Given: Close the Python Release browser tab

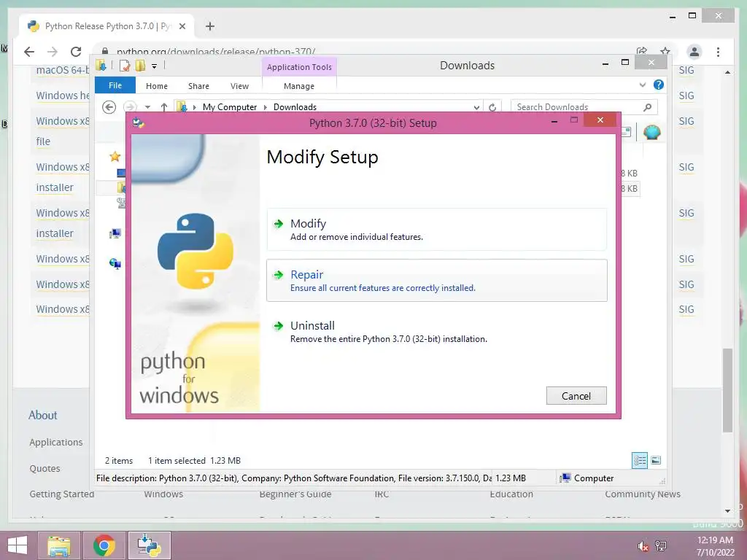Looking at the screenshot, I should tap(182, 26).
